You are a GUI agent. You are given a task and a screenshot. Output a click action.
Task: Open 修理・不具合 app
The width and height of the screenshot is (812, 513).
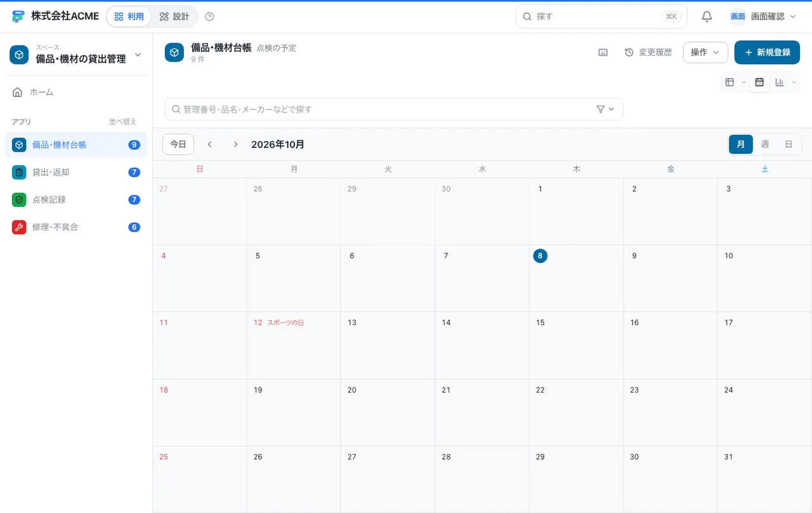coord(76,227)
